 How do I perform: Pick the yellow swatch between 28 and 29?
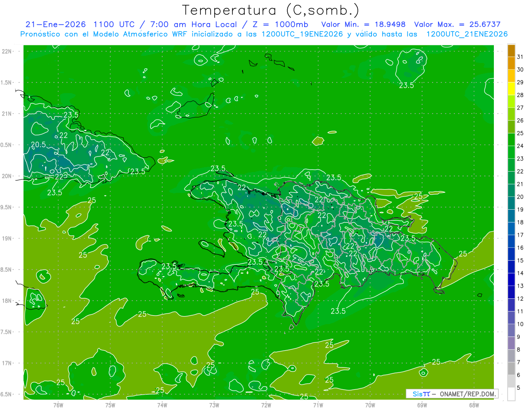click(511, 89)
